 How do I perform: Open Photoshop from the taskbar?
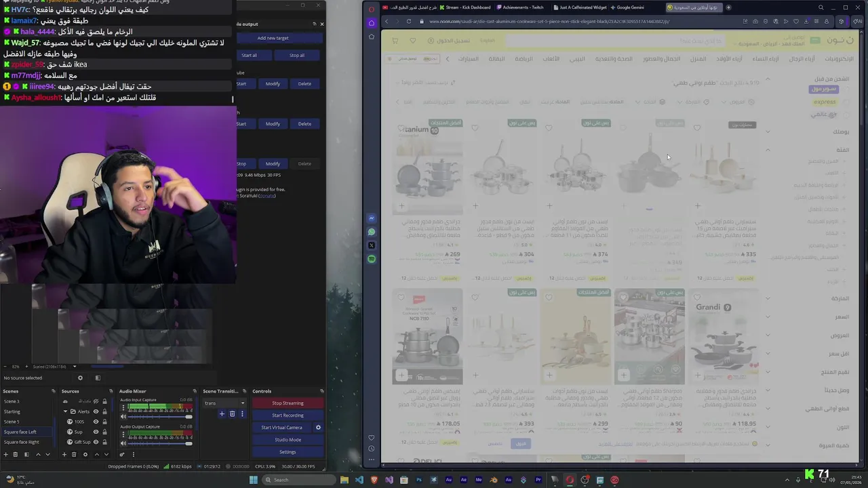tap(418, 480)
